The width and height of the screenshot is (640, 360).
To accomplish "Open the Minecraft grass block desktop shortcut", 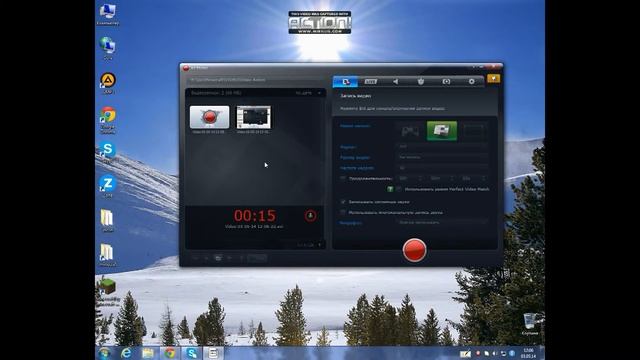I will [107, 290].
